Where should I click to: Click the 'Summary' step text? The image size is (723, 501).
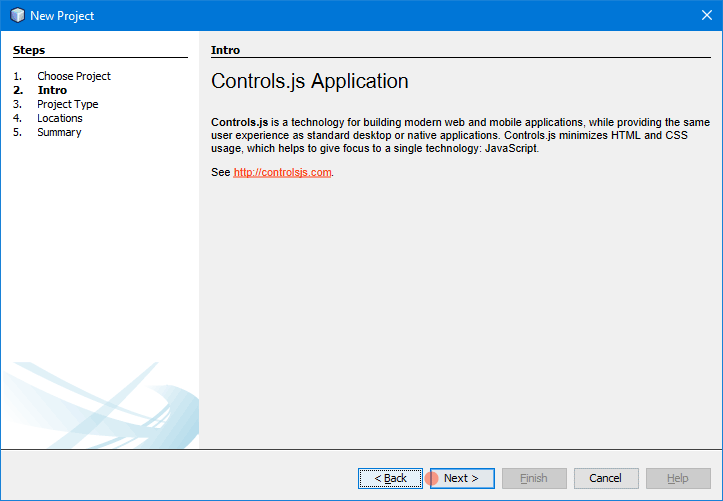tap(59, 132)
